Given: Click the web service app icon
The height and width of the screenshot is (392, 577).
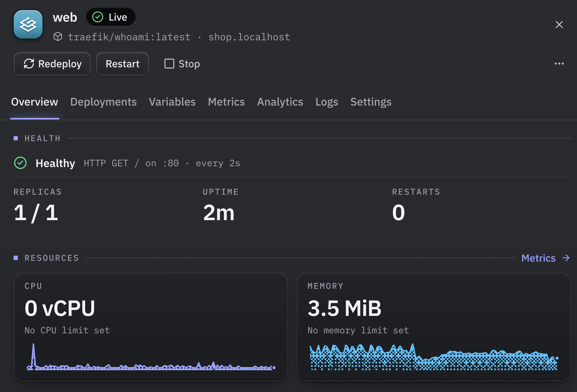Looking at the screenshot, I should [x=28, y=25].
